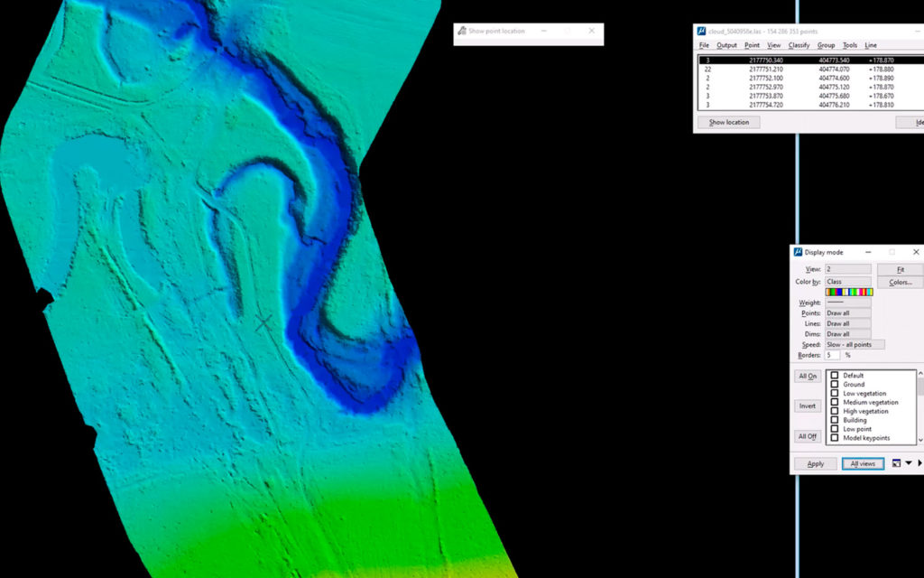Image resolution: width=924 pixels, height=578 pixels.
Task: Open the Tools menu
Action: tap(850, 45)
